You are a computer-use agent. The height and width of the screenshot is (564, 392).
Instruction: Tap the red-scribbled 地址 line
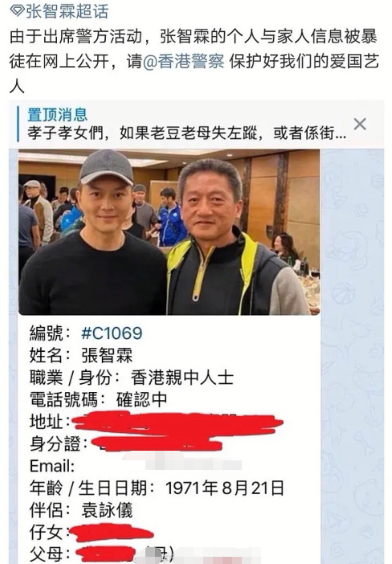click(x=157, y=423)
